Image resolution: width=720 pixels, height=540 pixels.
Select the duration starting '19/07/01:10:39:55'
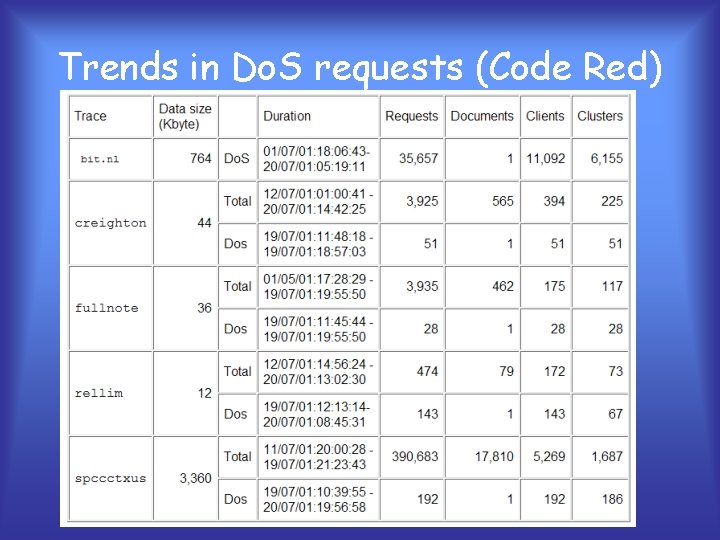click(318, 500)
